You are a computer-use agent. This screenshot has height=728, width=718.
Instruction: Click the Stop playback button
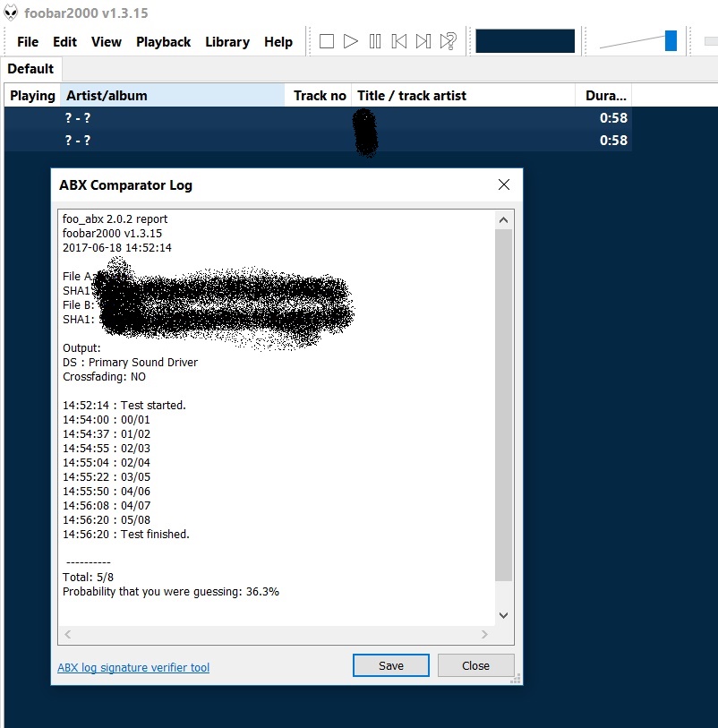coord(327,41)
